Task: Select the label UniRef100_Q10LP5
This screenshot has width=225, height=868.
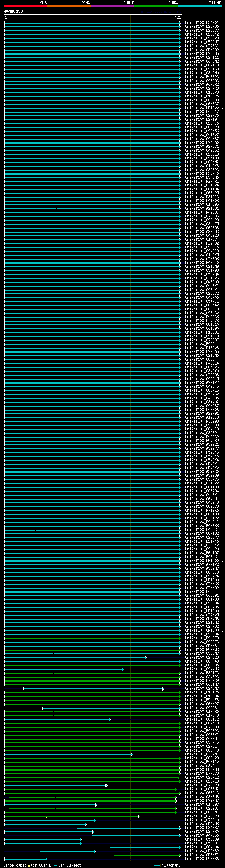Action: [202, 96]
